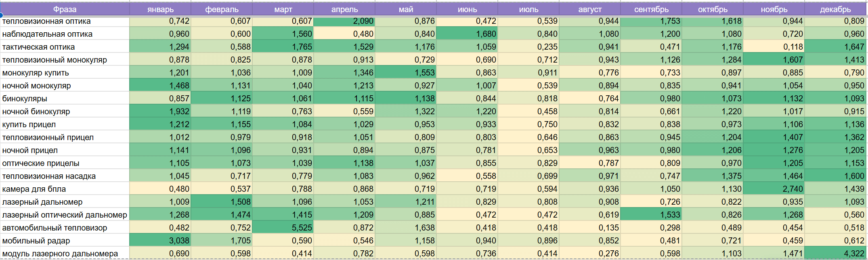Click the cell showing 3,038 for мобильный радар
The image size is (868, 260).
tap(161, 241)
